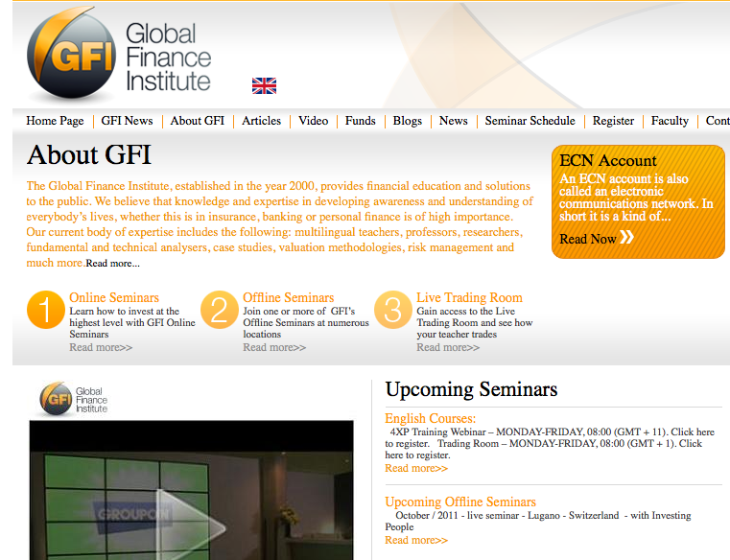Open the ECN Account heading
The image size is (730, 560).
608,160
